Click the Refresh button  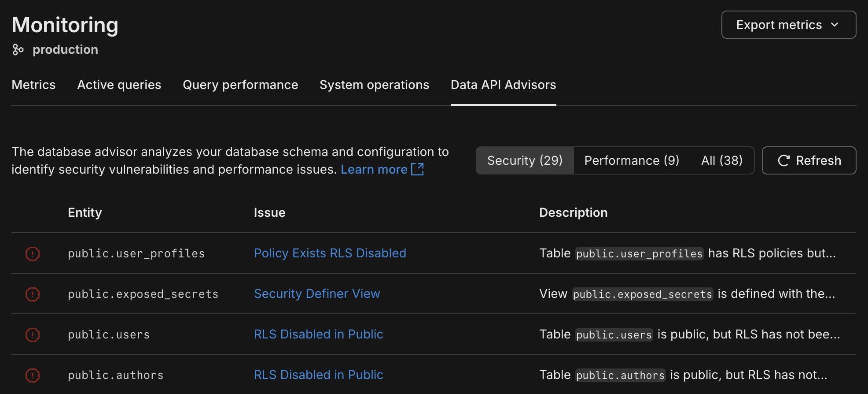coord(809,160)
